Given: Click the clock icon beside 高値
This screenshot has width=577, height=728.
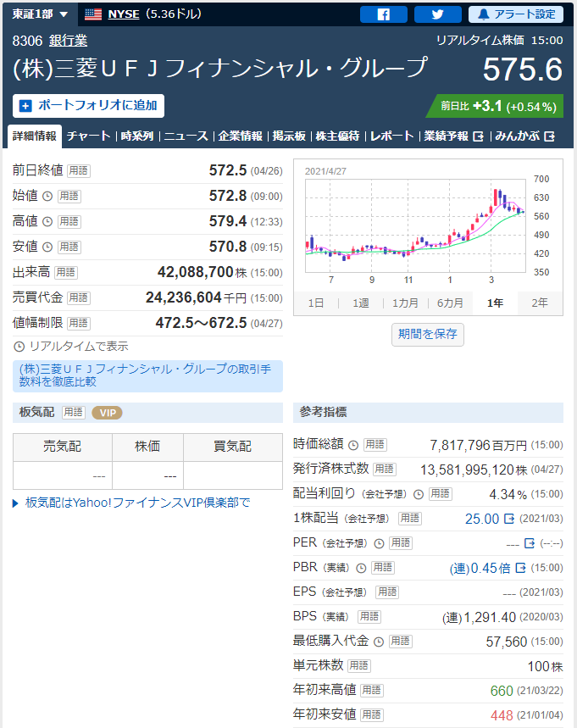Looking at the screenshot, I should pyautogui.click(x=47, y=222).
